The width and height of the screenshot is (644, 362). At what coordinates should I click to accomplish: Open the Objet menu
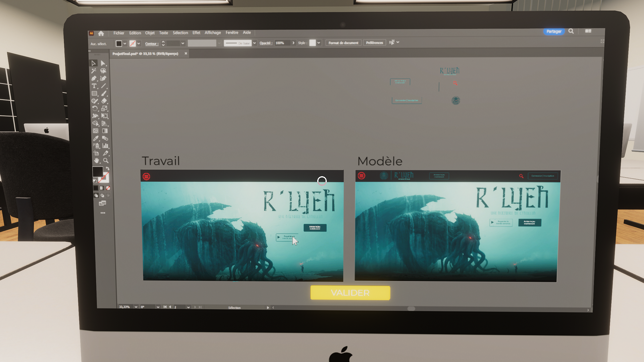coord(150,33)
